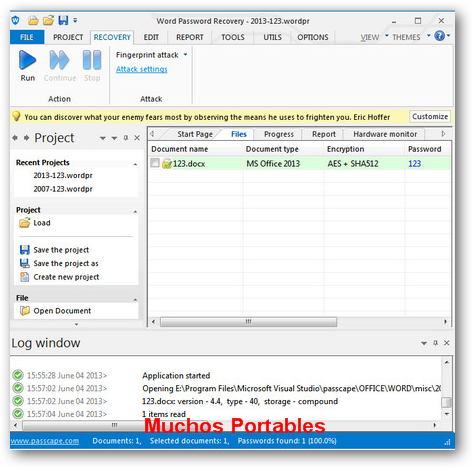
Task: Click the Stop pause icon
Action: coord(92,60)
